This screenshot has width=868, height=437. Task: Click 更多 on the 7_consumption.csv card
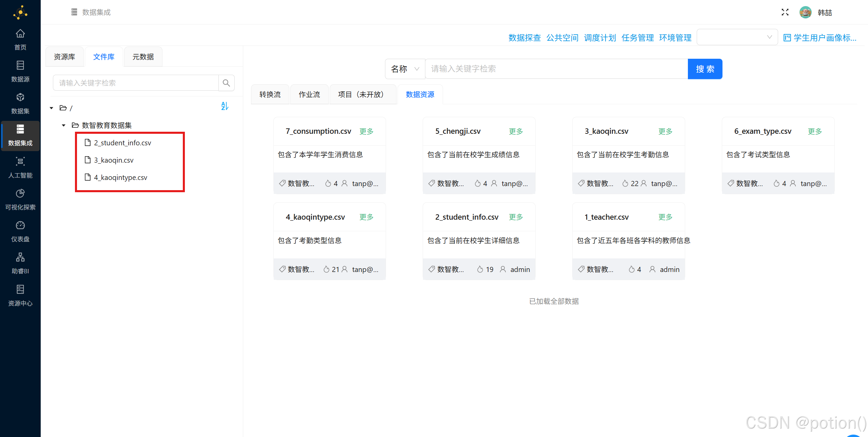(366, 131)
